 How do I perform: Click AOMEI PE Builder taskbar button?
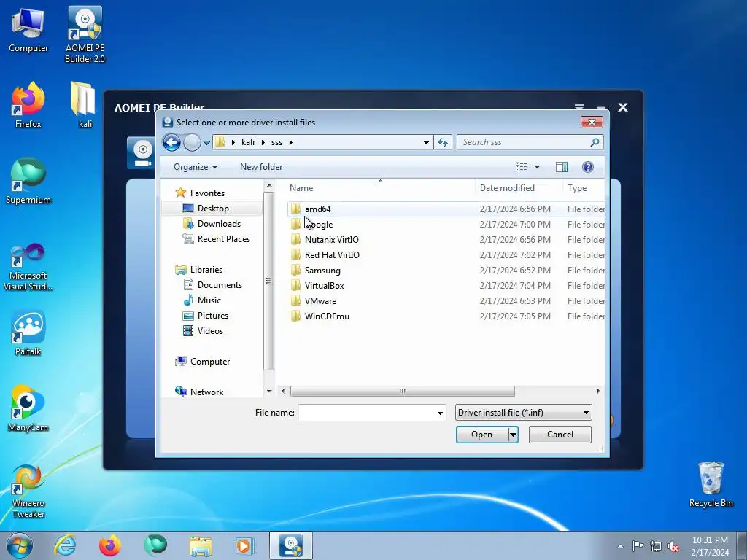(x=291, y=545)
